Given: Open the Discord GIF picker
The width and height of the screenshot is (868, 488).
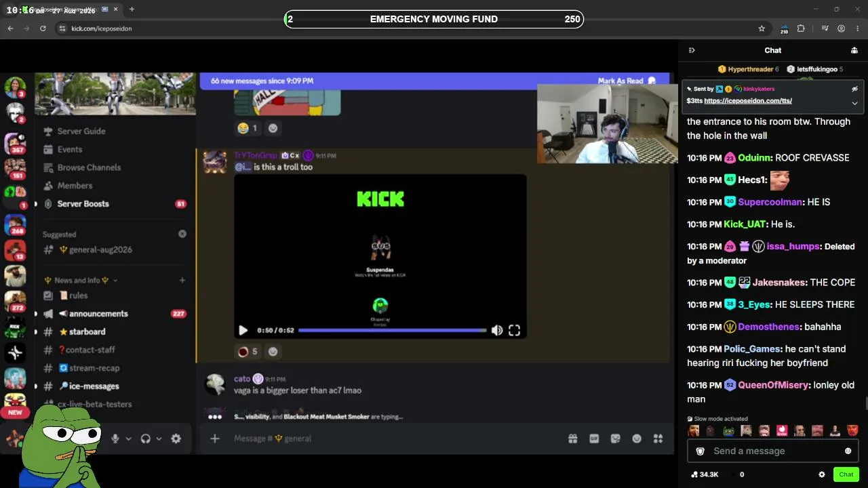Looking at the screenshot, I should click(x=594, y=439).
